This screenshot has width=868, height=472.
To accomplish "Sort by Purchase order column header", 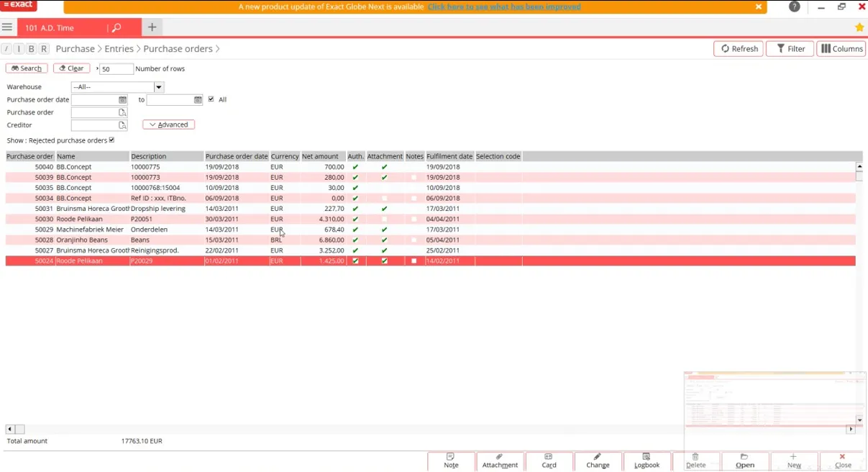I will [x=30, y=156].
